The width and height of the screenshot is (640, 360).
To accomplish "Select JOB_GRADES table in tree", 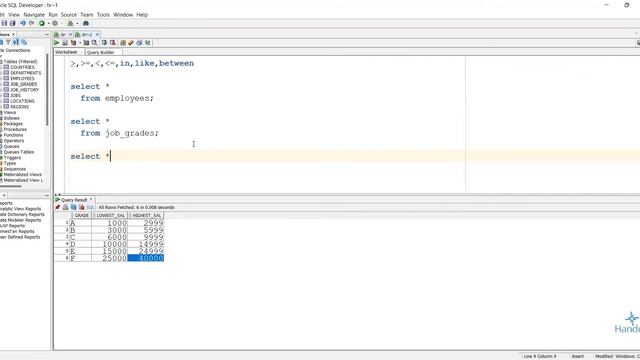I will point(24,84).
